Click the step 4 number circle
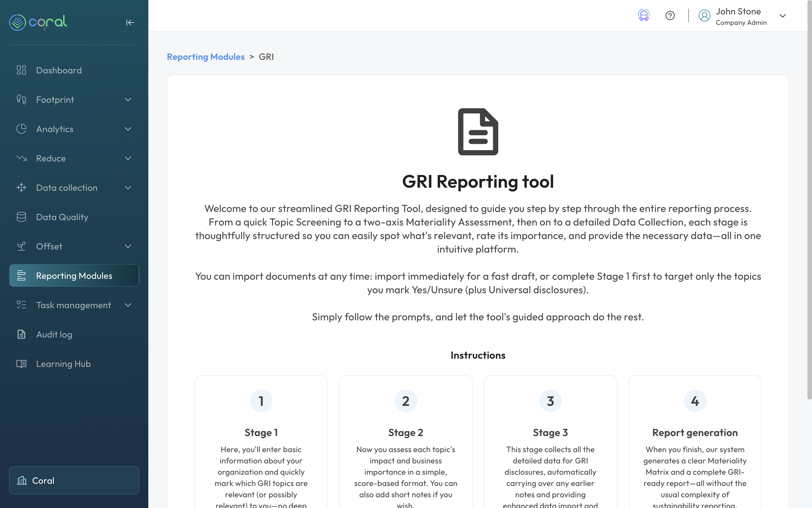The width and height of the screenshot is (812, 508). point(695,401)
